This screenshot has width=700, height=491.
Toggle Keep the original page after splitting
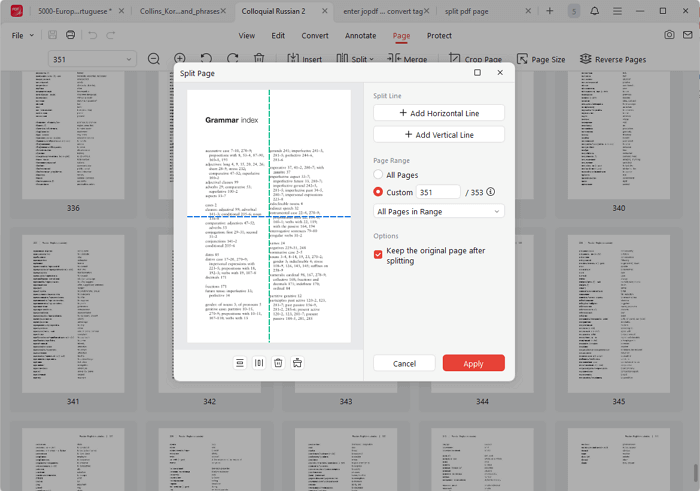378,254
